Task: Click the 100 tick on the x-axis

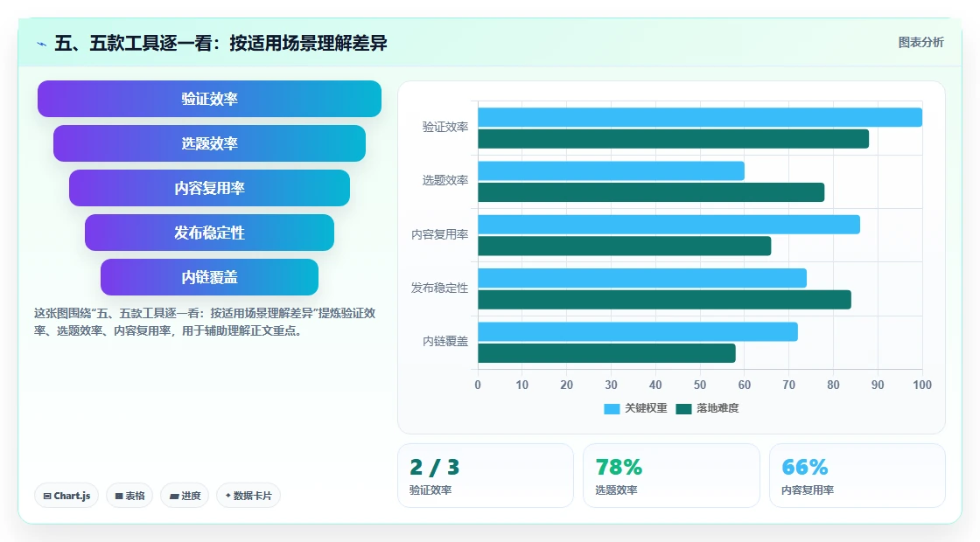Action: point(922,386)
